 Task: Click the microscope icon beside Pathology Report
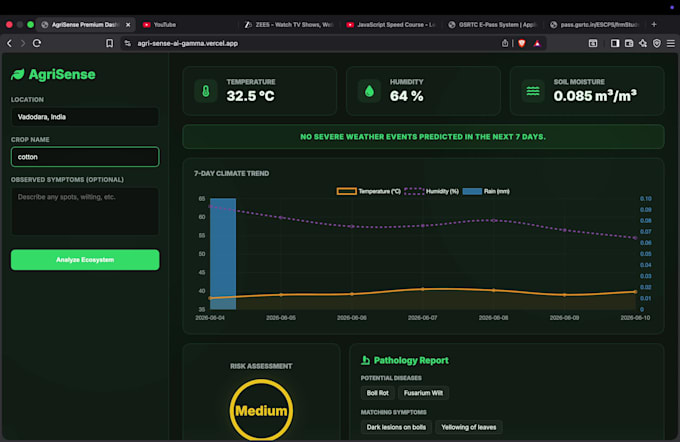coord(366,360)
